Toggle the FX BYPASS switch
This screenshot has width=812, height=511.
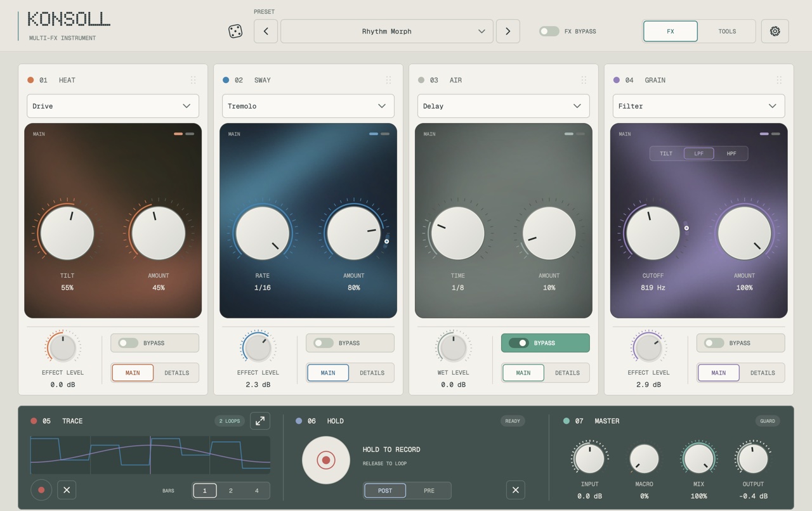tap(549, 31)
